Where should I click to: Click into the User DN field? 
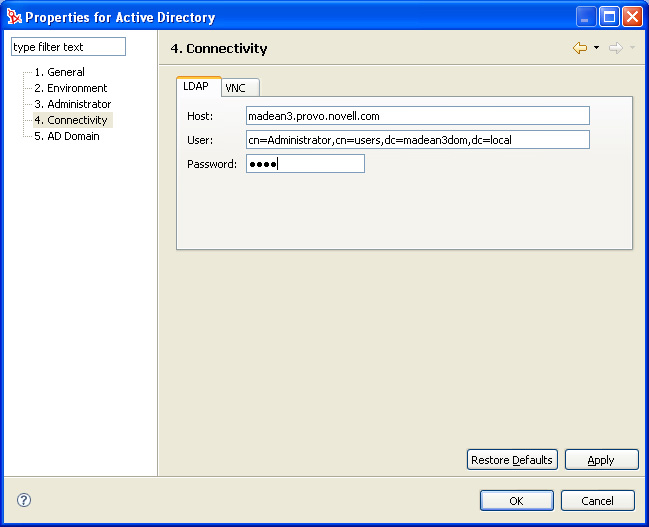click(418, 140)
